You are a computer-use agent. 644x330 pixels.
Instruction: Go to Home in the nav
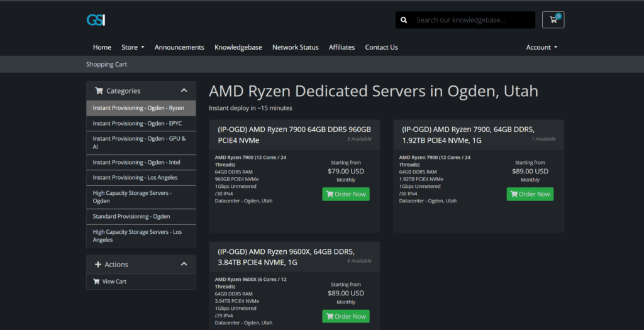click(x=102, y=47)
